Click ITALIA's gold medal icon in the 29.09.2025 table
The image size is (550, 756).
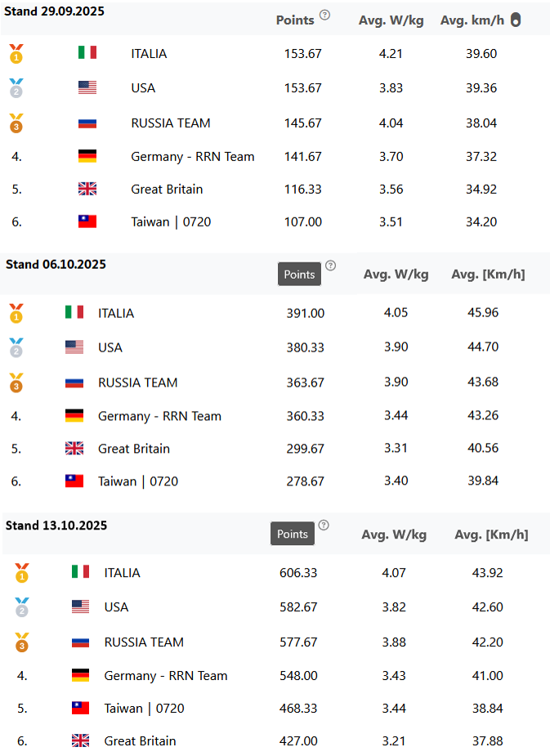16,54
